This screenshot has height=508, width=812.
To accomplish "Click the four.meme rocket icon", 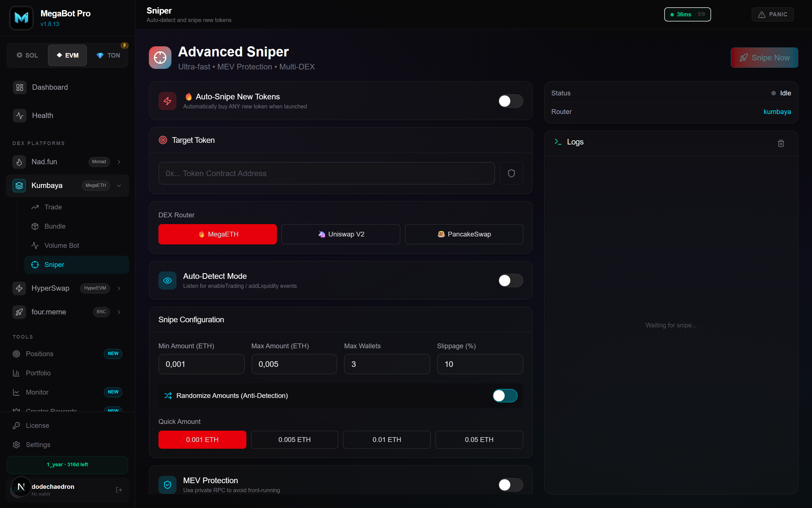I will [19, 312].
